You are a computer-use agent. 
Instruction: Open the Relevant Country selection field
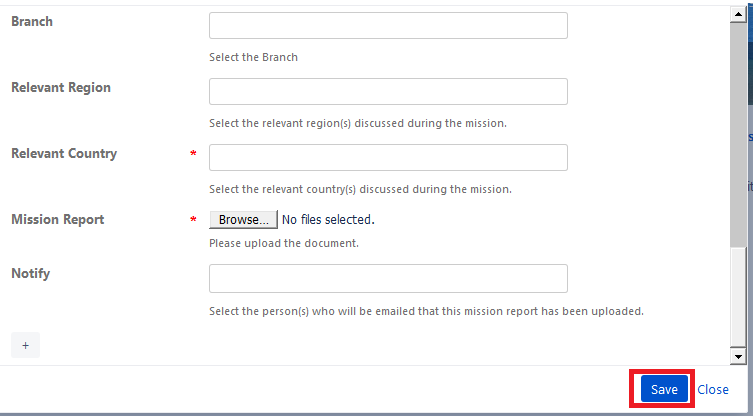pos(388,158)
